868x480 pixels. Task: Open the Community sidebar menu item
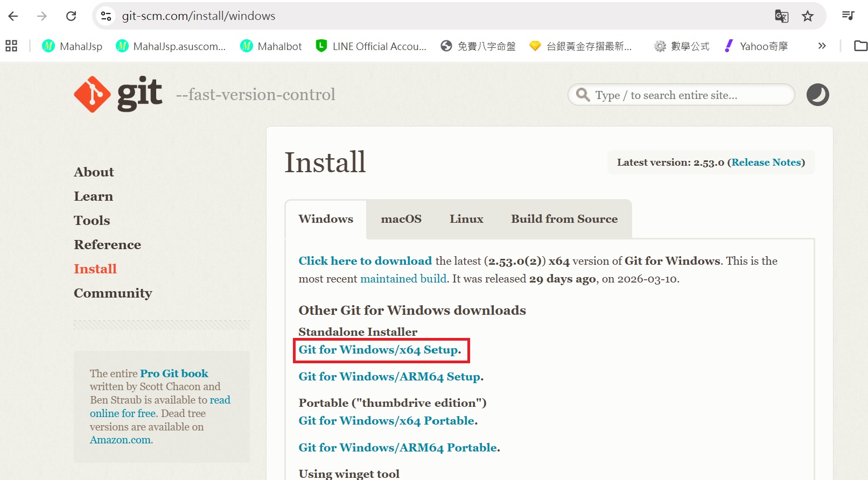pyautogui.click(x=113, y=293)
